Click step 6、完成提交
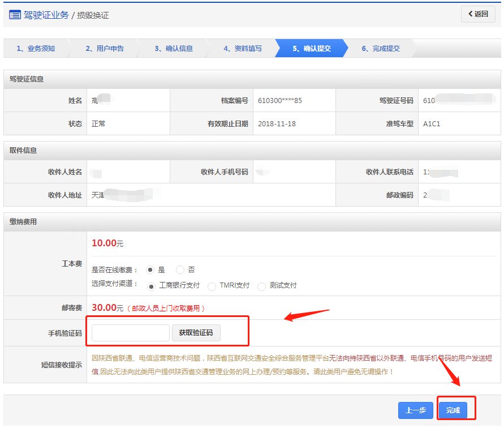The width and height of the screenshot is (504, 428). tap(381, 49)
